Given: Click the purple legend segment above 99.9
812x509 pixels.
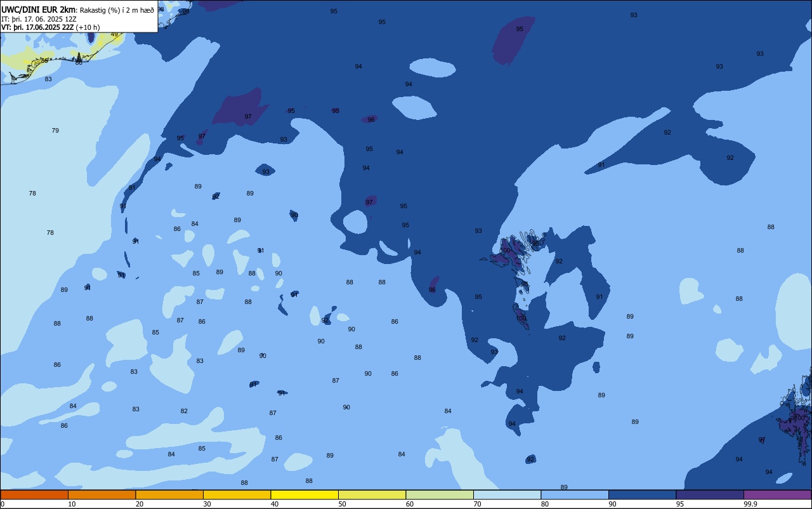Looking at the screenshot, I should coord(777,494).
